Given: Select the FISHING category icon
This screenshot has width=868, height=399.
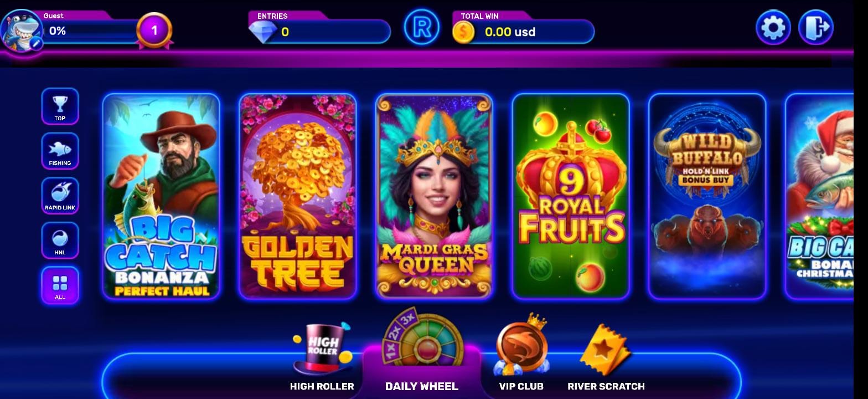Looking at the screenshot, I should pos(60,151).
